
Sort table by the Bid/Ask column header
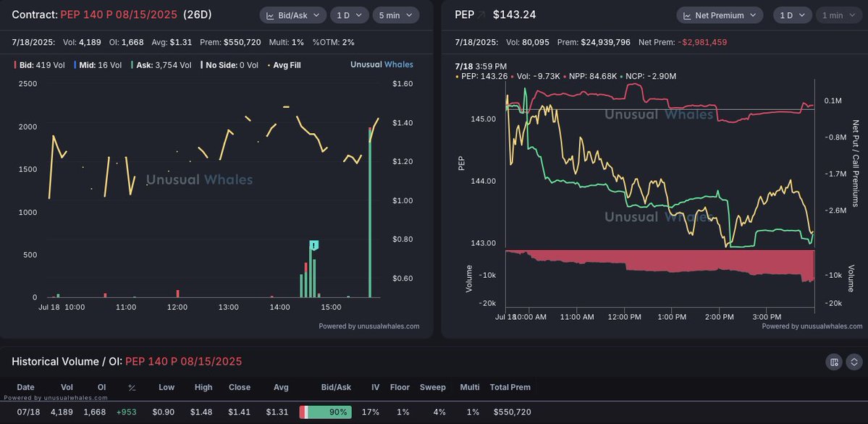[336, 388]
